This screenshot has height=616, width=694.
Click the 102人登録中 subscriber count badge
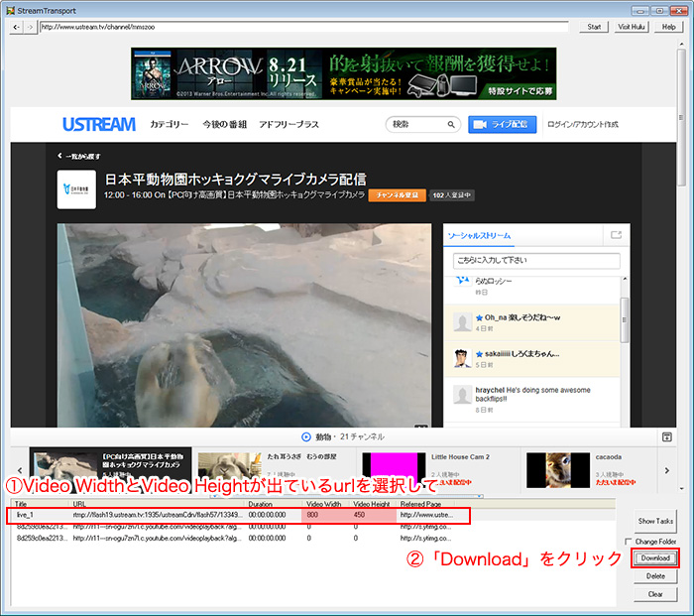point(451,195)
